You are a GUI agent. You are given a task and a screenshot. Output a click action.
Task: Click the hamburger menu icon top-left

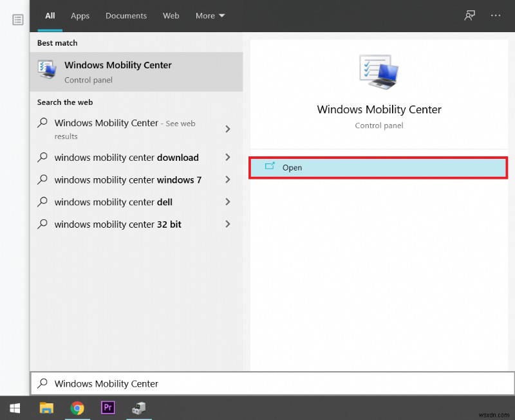(x=18, y=19)
